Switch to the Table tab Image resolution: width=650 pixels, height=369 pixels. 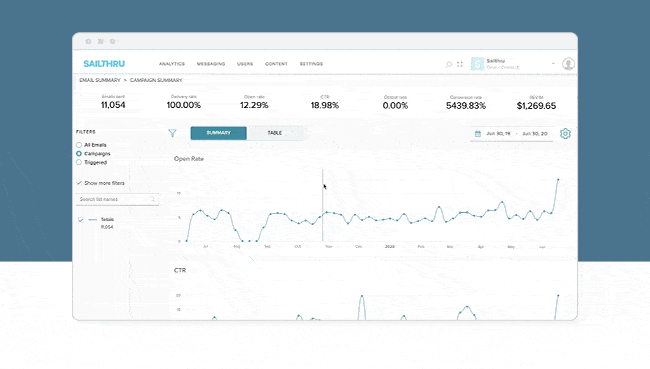[274, 133]
